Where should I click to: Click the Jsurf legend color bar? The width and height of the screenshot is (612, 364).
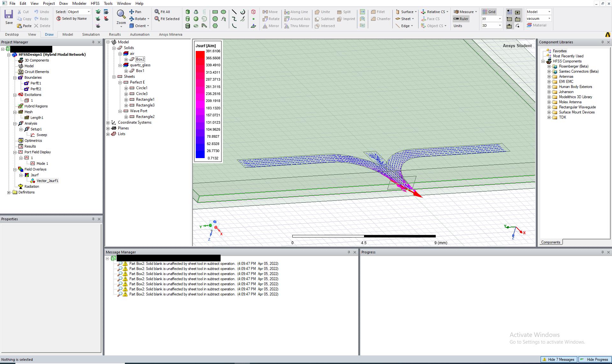pos(200,105)
